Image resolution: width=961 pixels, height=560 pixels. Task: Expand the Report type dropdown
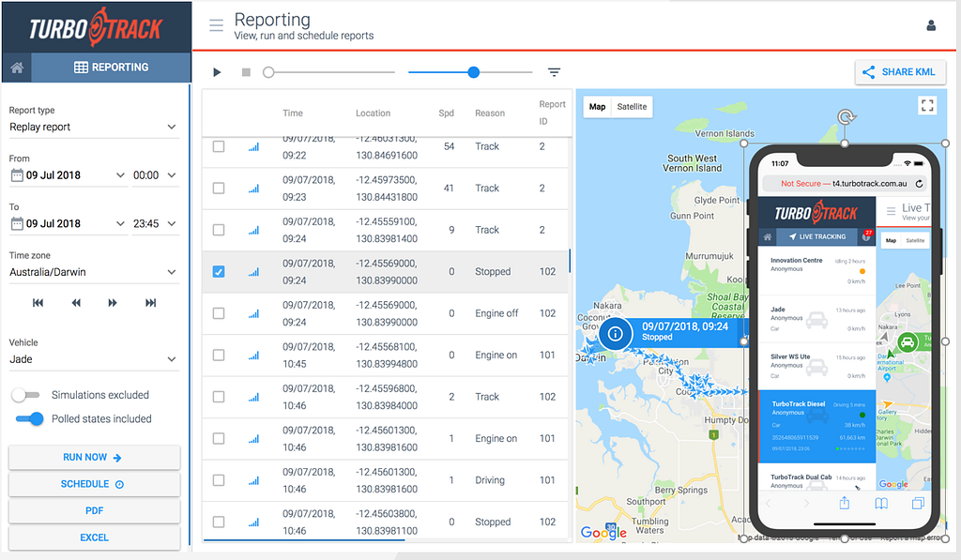(94, 127)
